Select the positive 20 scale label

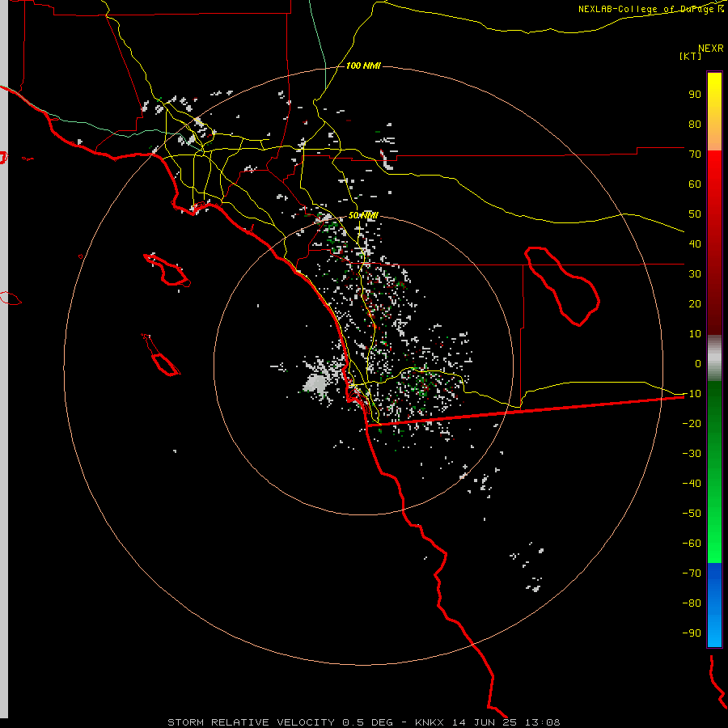coord(695,303)
